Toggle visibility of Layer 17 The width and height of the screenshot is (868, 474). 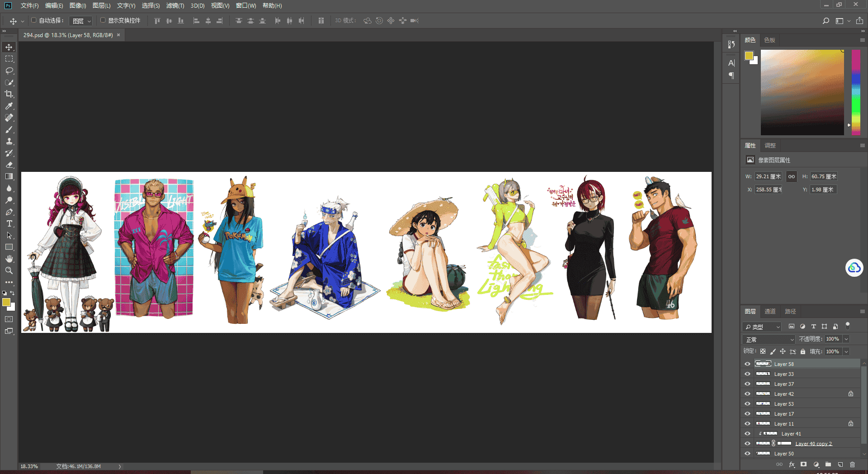747,414
